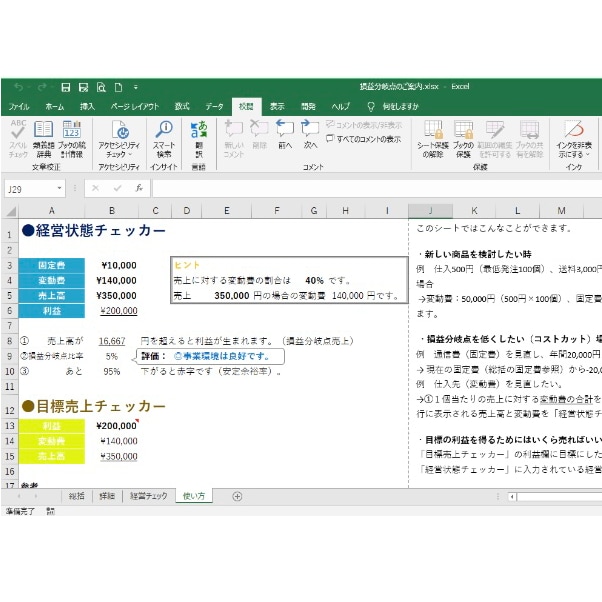Open Smart Lookup (スマート検索)

coord(164,139)
